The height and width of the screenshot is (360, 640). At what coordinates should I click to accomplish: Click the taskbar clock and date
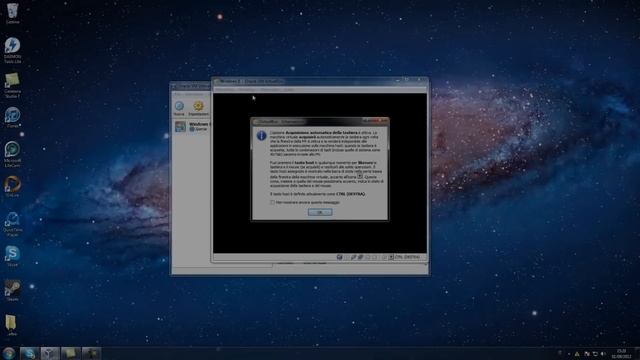(x=621, y=353)
